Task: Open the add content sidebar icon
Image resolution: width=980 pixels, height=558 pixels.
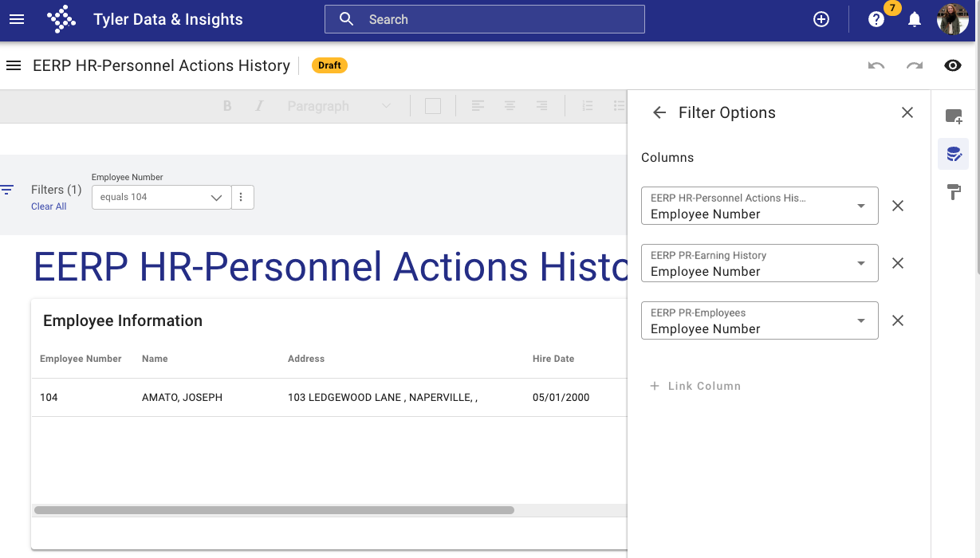Action: tap(954, 116)
